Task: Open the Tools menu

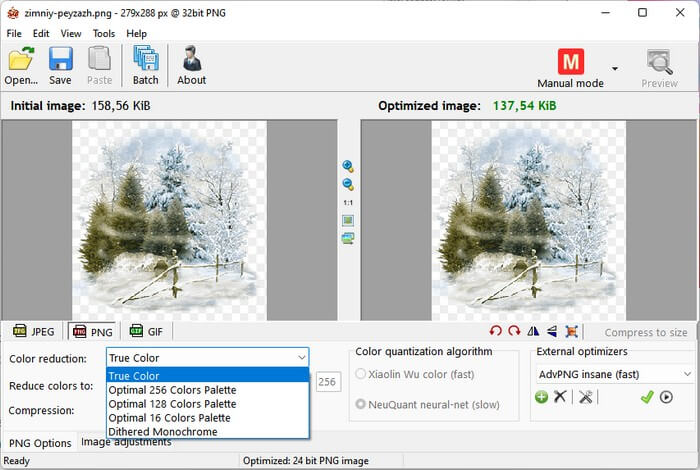Action: (x=104, y=33)
